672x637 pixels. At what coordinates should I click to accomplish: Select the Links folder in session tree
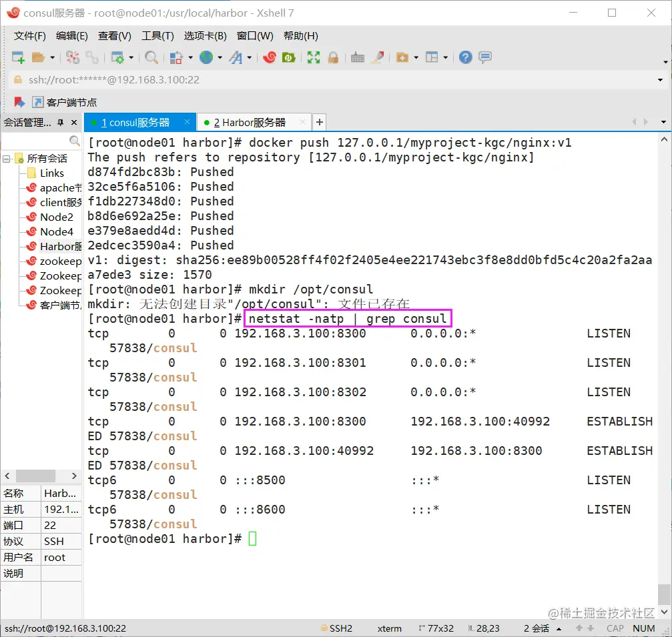coord(52,173)
